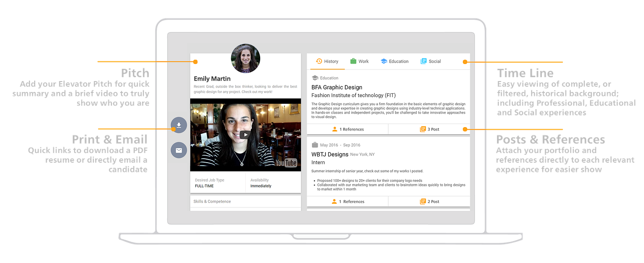Click the New York, NY location text
The image size is (644, 263).
pyautogui.click(x=362, y=155)
